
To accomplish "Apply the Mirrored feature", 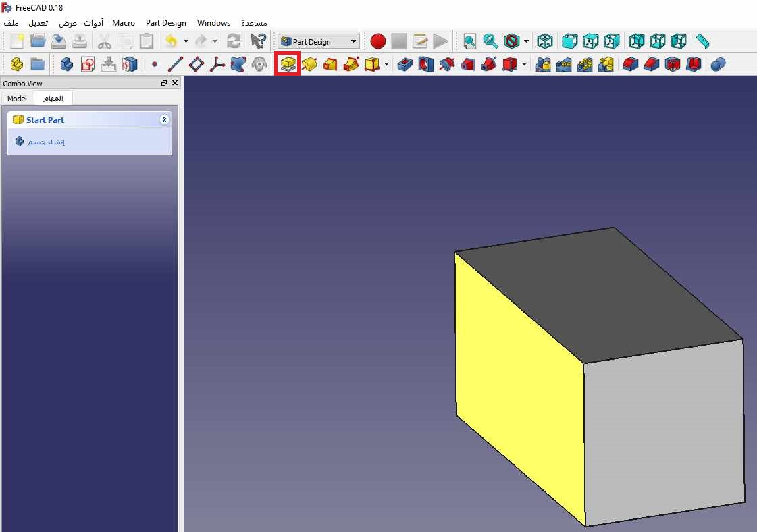I will [x=543, y=63].
